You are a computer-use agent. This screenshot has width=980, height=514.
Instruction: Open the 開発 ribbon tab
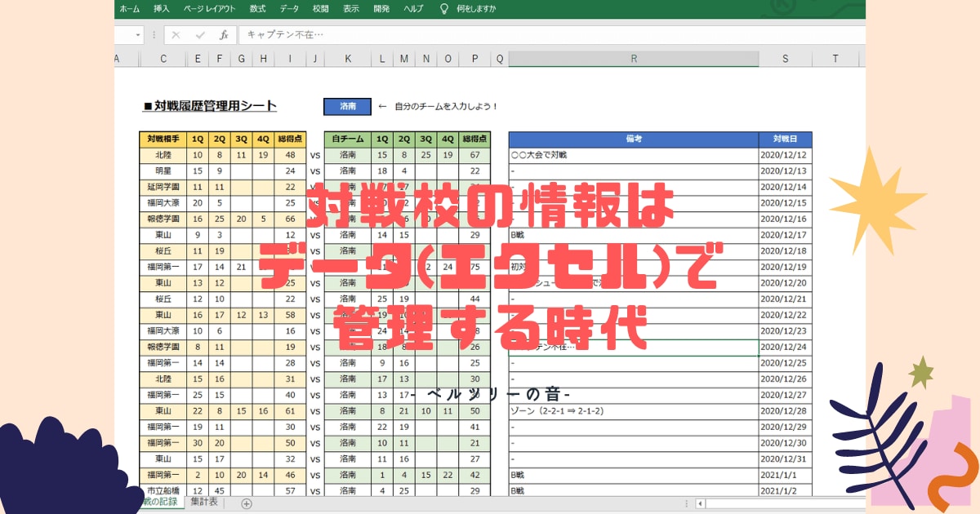(381, 9)
